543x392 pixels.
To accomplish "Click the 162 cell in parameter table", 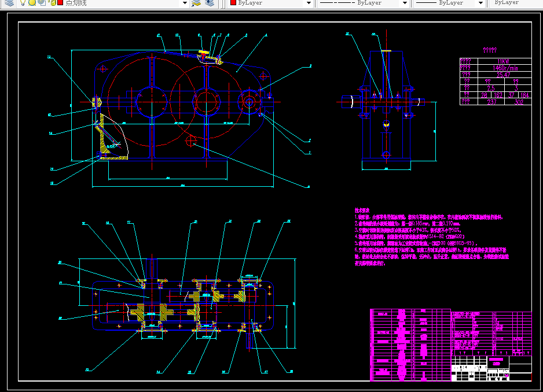I will pyautogui.click(x=498, y=95).
